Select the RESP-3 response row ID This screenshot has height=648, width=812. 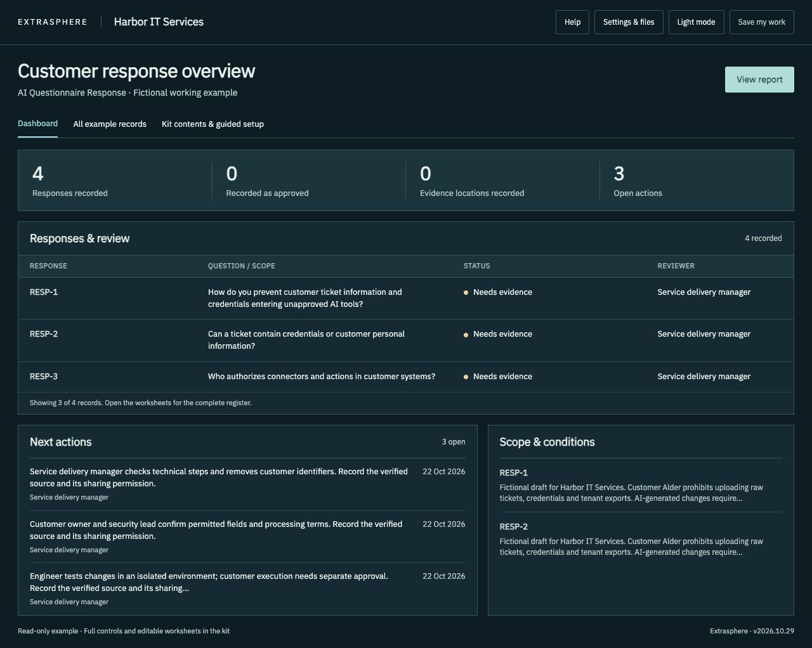click(x=44, y=377)
